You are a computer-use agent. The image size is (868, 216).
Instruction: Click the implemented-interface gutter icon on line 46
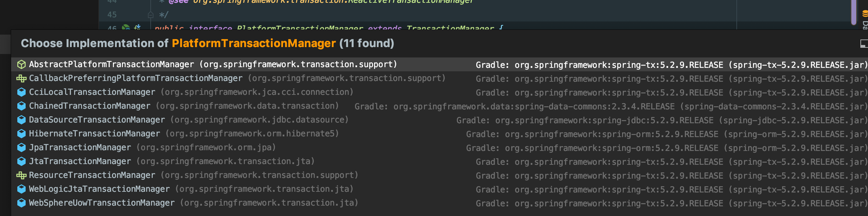(126, 27)
